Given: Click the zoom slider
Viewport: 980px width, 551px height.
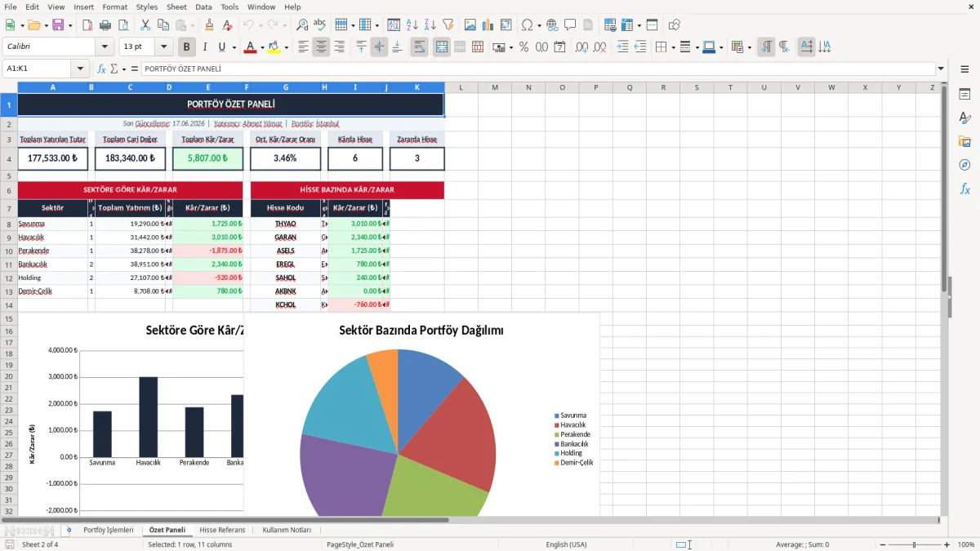Looking at the screenshot, I should (x=914, y=544).
